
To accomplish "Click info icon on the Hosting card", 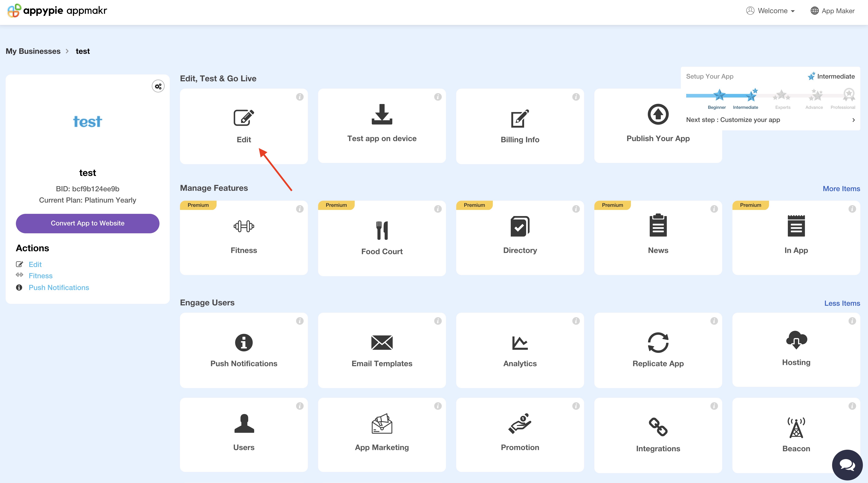I will pyautogui.click(x=852, y=321).
